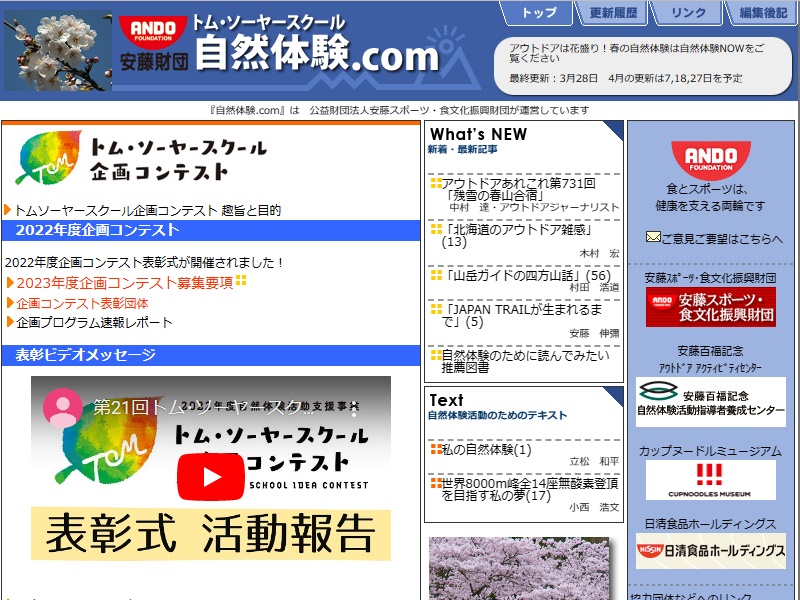Click the author name 木村 宏
800x600 pixels.
599,253
